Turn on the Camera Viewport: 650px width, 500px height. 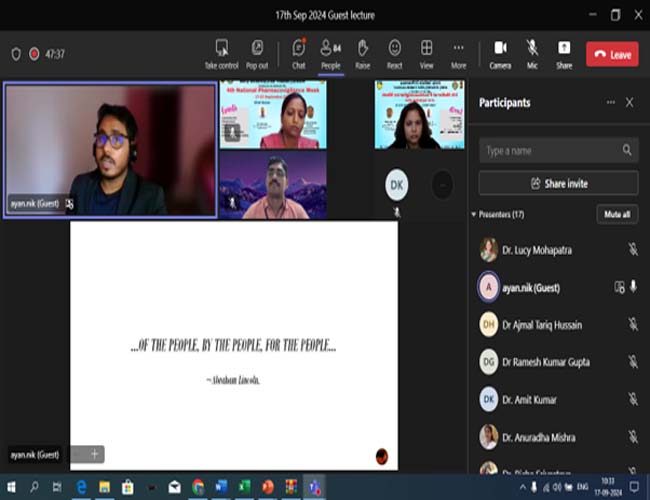[500, 54]
